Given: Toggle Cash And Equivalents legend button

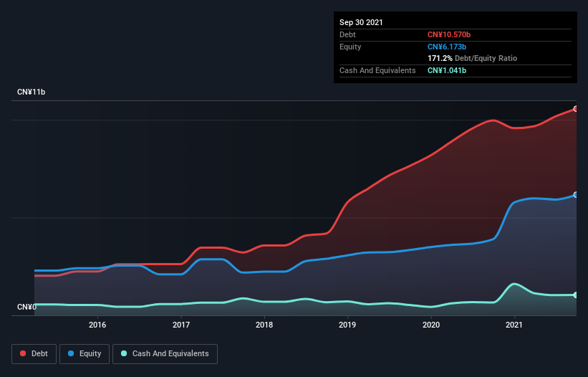Looking at the screenshot, I should [165, 354].
